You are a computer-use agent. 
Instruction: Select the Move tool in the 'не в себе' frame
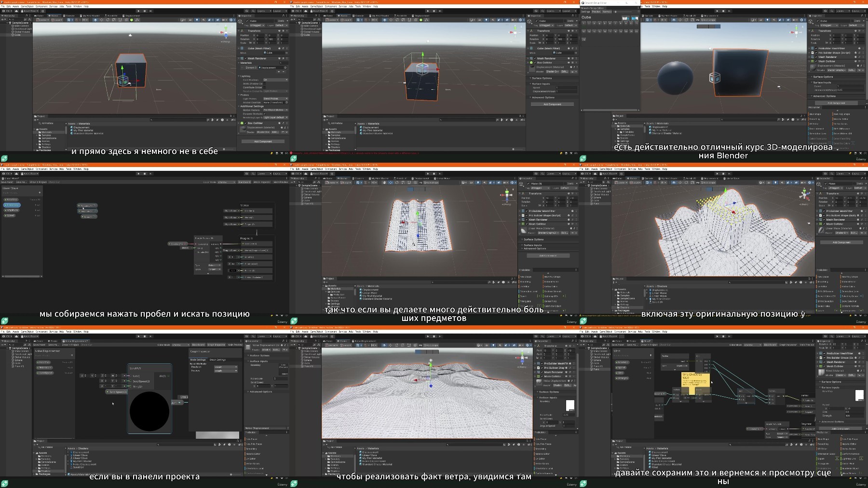pos(101,20)
